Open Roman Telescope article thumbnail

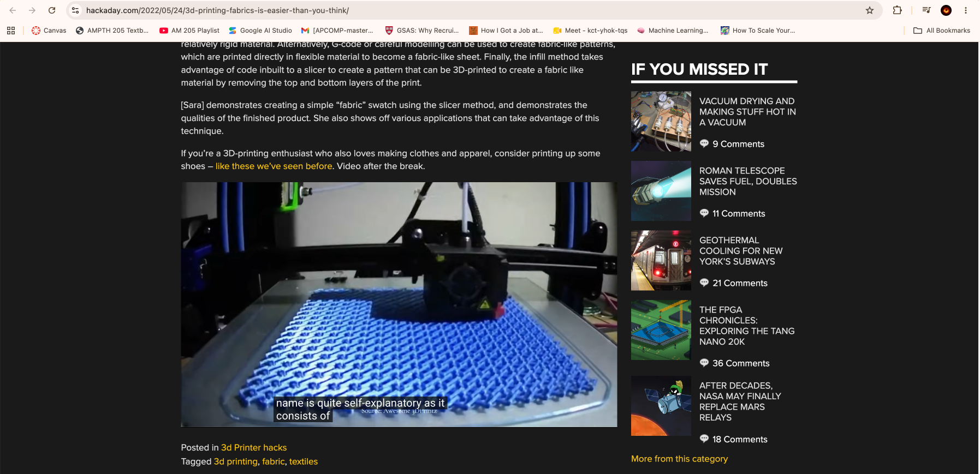click(661, 191)
